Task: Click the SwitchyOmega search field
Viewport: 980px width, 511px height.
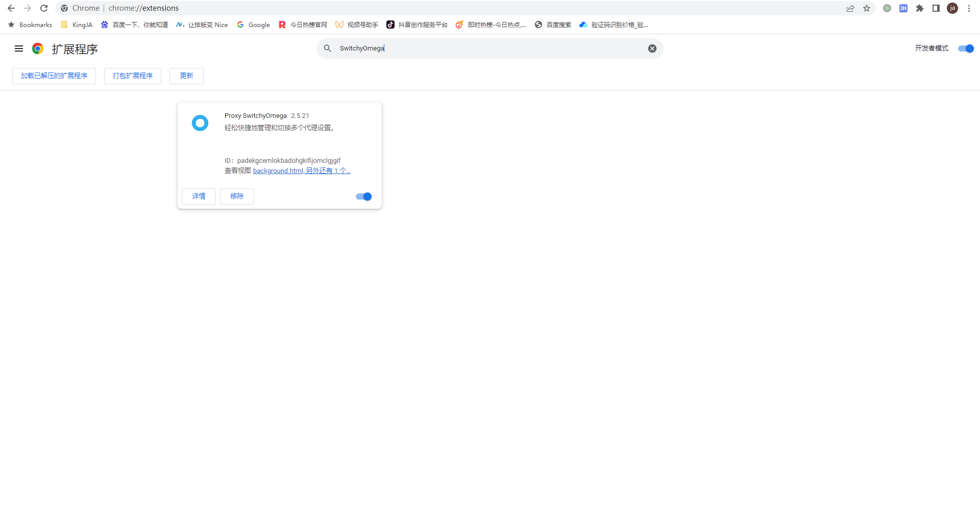Action: click(x=490, y=48)
